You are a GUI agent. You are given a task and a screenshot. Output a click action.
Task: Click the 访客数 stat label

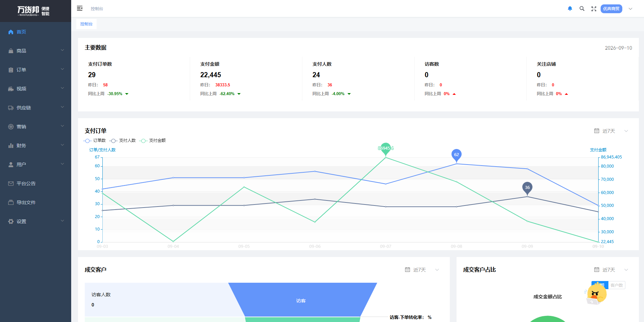[432, 64]
